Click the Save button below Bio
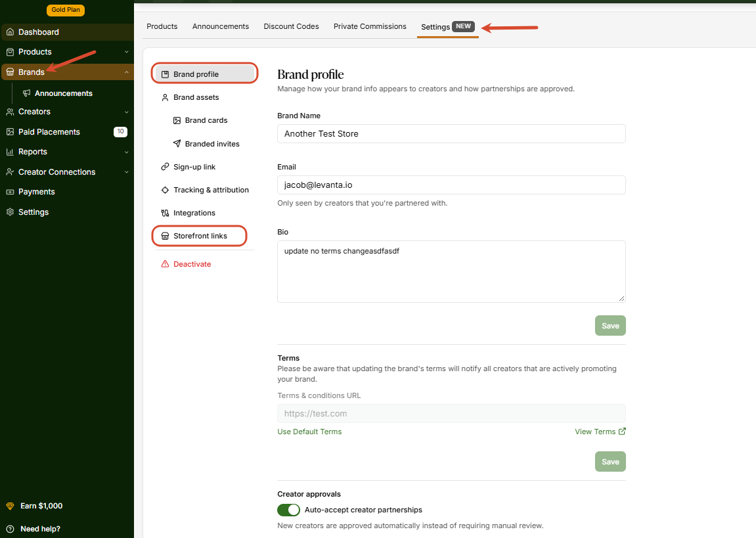 click(610, 325)
